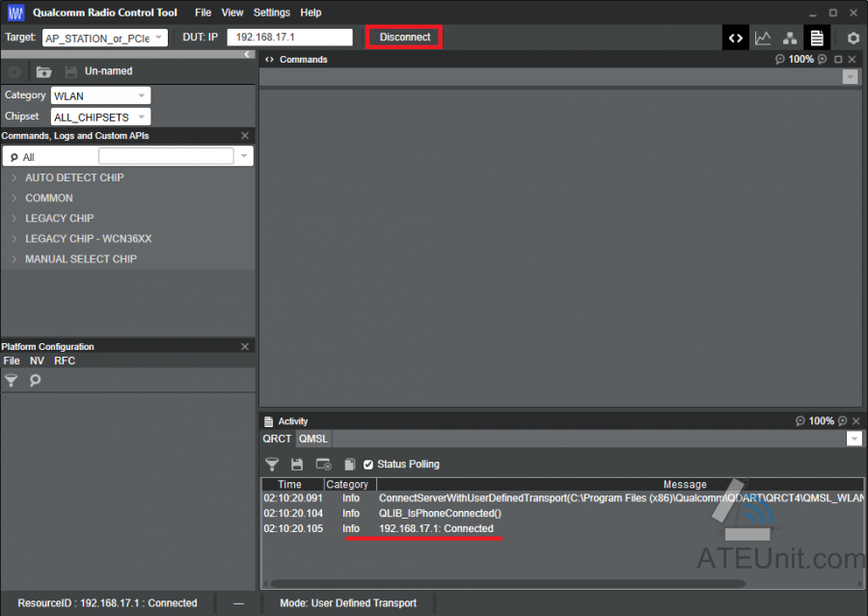Switch to the QMSL activity tab
Image resolution: width=868 pixels, height=616 pixels.
point(313,439)
